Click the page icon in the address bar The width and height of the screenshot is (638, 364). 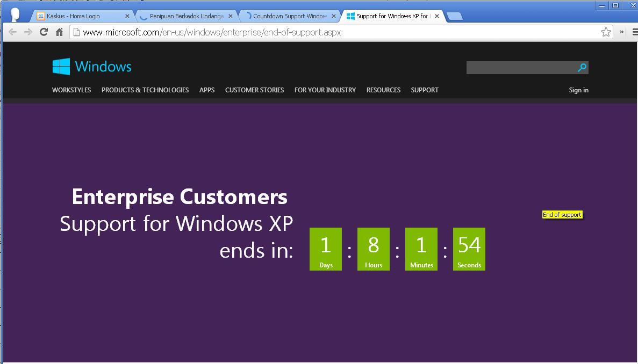pos(76,32)
